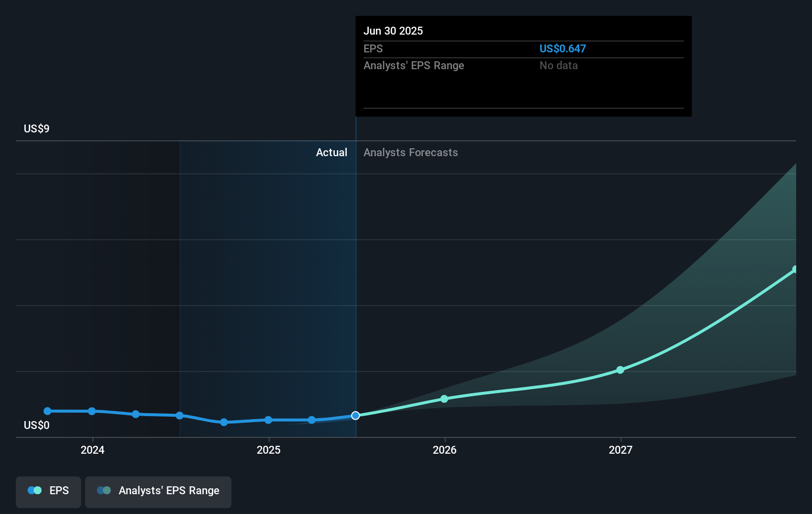Click the EPS data point at 2025
This screenshot has height=514, width=812.
tap(268, 420)
